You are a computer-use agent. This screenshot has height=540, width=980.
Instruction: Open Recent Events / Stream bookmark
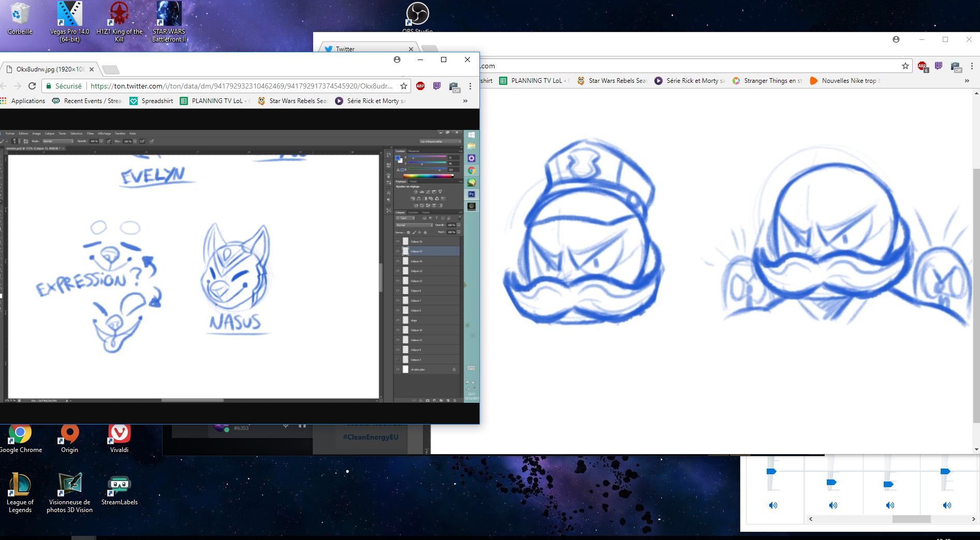[86, 101]
